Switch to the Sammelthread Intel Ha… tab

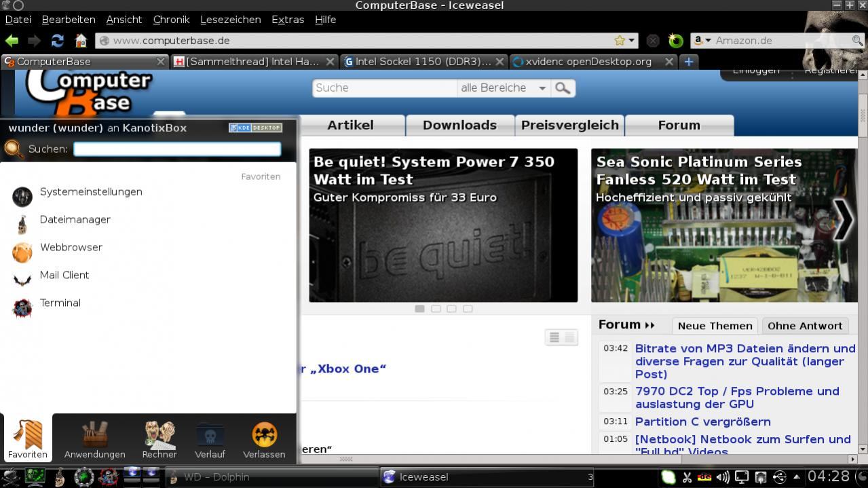click(x=254, y=62)
